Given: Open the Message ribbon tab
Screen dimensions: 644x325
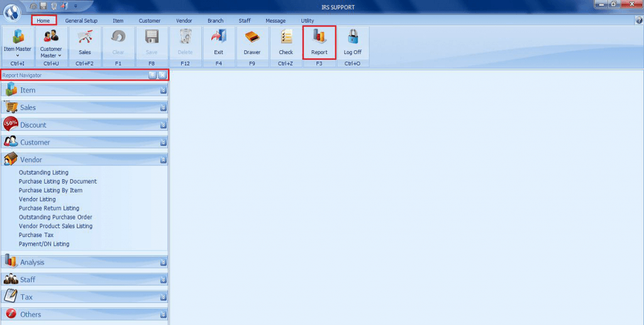Looking at the screenshot, I should tap(275, 21).
